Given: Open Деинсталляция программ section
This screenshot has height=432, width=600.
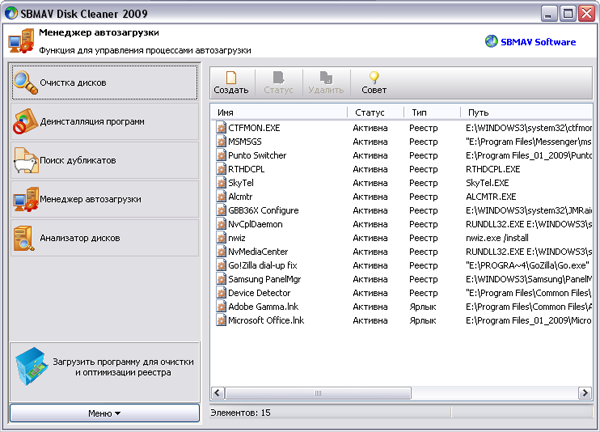Looking at the screenshot, I should 104,121.
